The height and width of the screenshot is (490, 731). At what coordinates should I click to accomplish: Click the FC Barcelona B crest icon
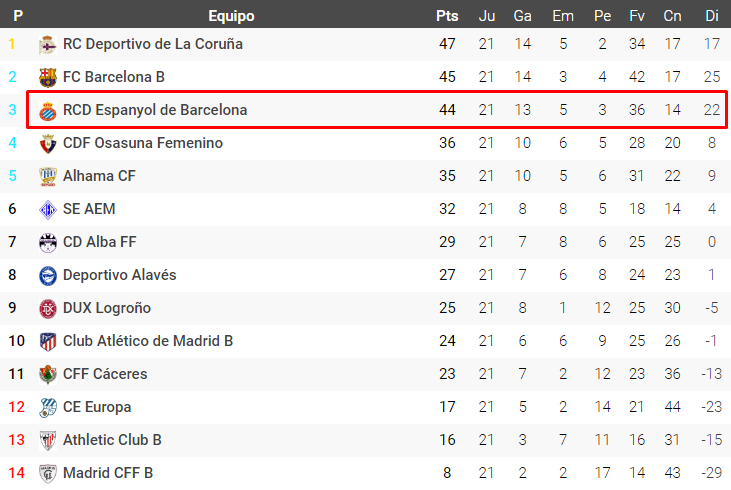48,77
